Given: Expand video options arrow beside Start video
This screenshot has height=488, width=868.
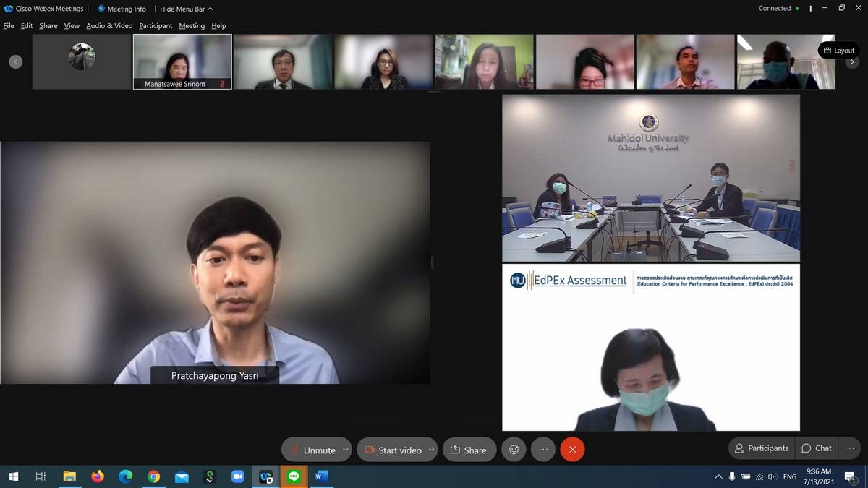Looking at the screenshot, I should click(x=431, y=450).
